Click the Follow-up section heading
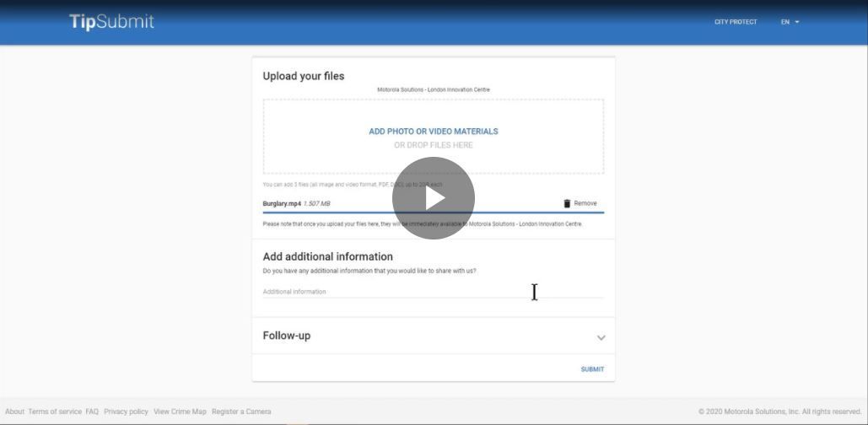The image size is (868, 425). (287, 336)
